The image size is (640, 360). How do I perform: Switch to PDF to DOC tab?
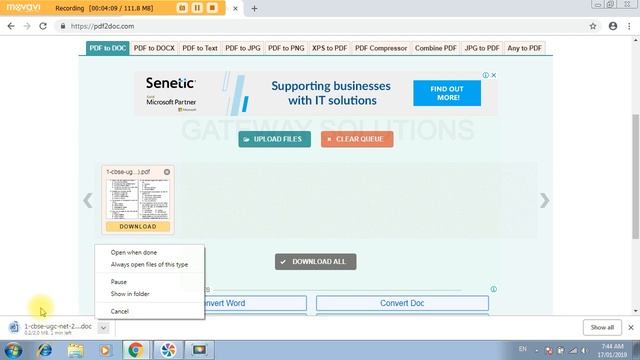tap(108, 48)
